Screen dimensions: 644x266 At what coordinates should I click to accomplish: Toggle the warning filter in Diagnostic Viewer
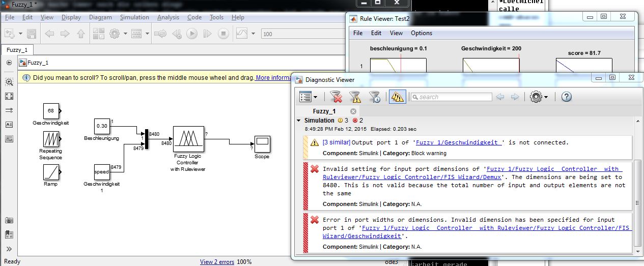(x=355, y=97)
